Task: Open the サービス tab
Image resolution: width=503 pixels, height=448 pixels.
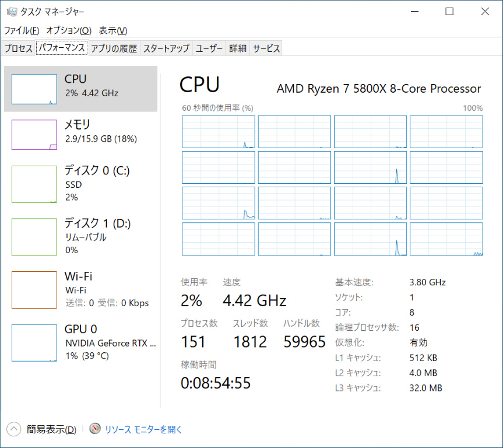Action: coord(266,49)
